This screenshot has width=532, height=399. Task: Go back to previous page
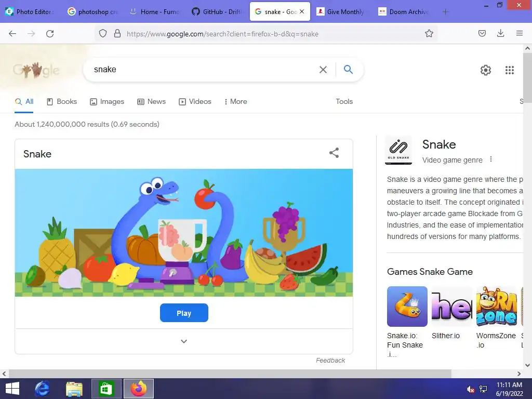[12, 34]
